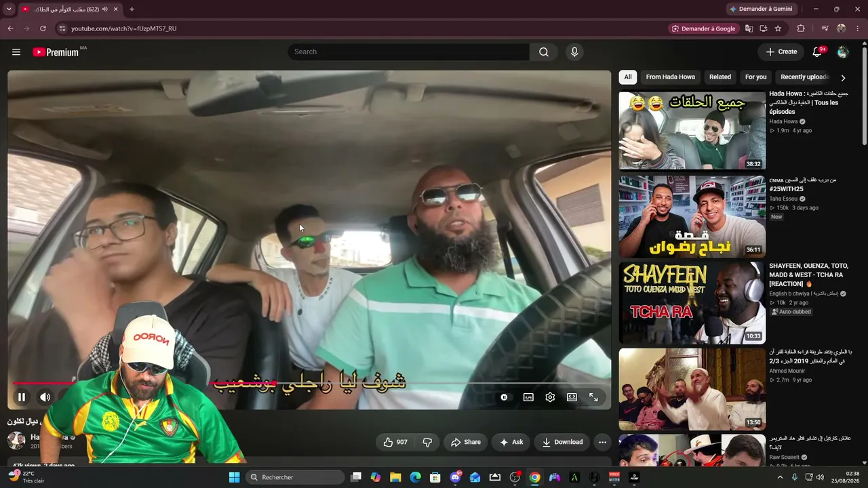868x488 pixels.
Task: Download the video
Action: (562, 442)
